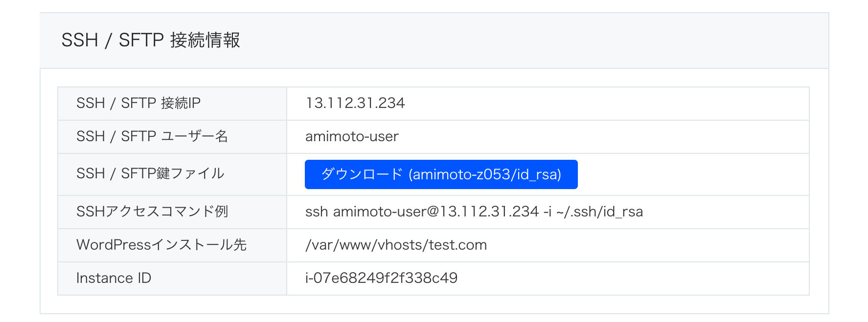This screenshot has height=322, width=868.
Task: Select the amimoto-user username value
Action: click(x=352, y=136)
